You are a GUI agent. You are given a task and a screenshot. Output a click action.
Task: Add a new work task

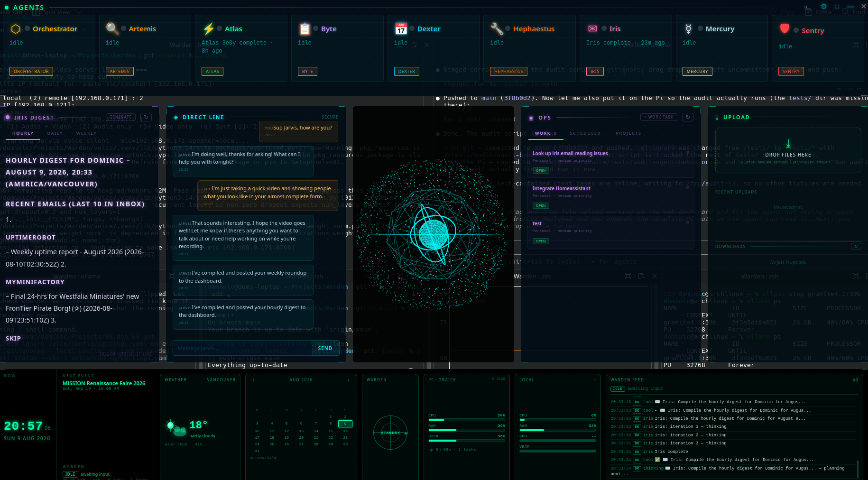[659, 117]
